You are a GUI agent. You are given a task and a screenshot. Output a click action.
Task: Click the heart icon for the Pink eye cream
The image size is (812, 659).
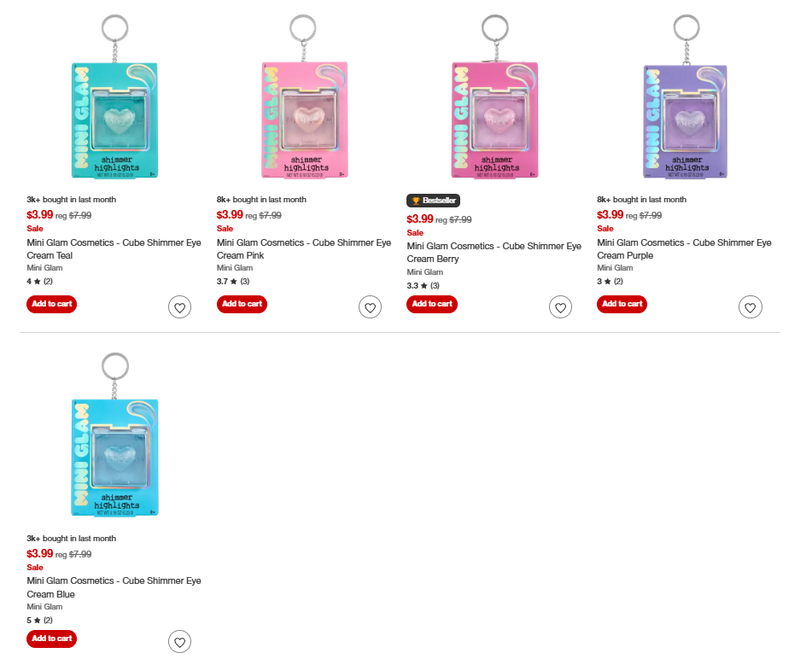tap(370, 306)
